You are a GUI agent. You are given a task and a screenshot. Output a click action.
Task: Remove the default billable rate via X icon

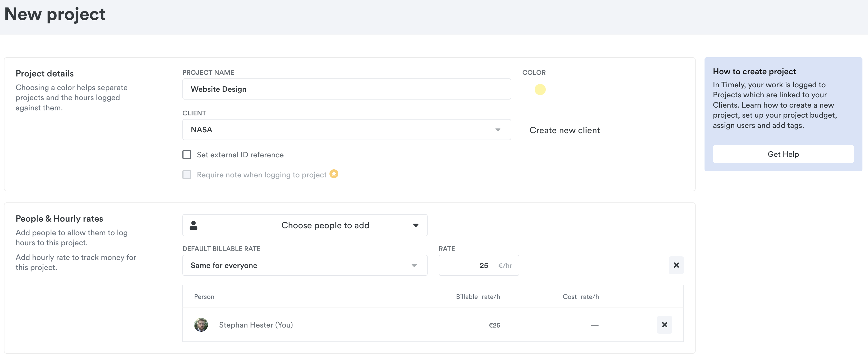click(676, 265)
